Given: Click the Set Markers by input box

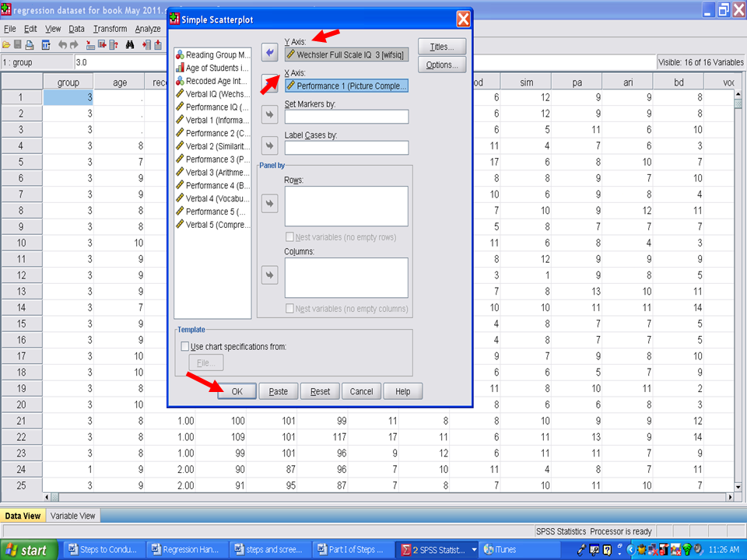Looking at the screenshot, I should click(x=346, y=117).
